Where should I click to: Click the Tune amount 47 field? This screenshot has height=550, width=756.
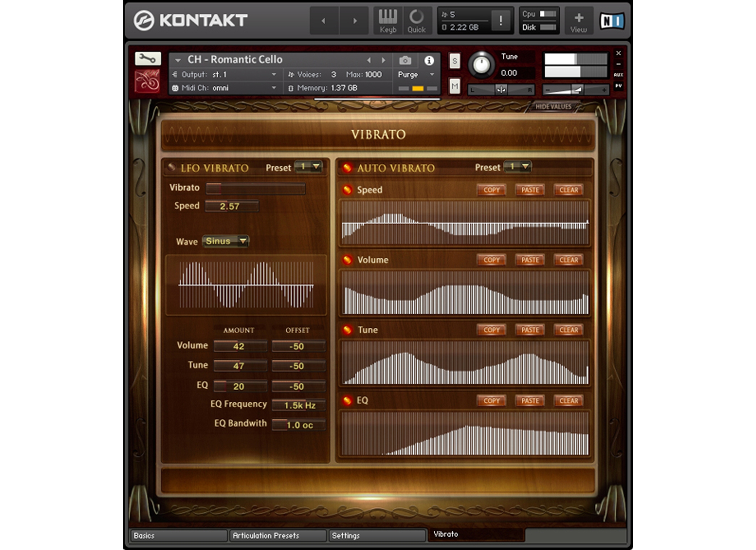[240, 366]
